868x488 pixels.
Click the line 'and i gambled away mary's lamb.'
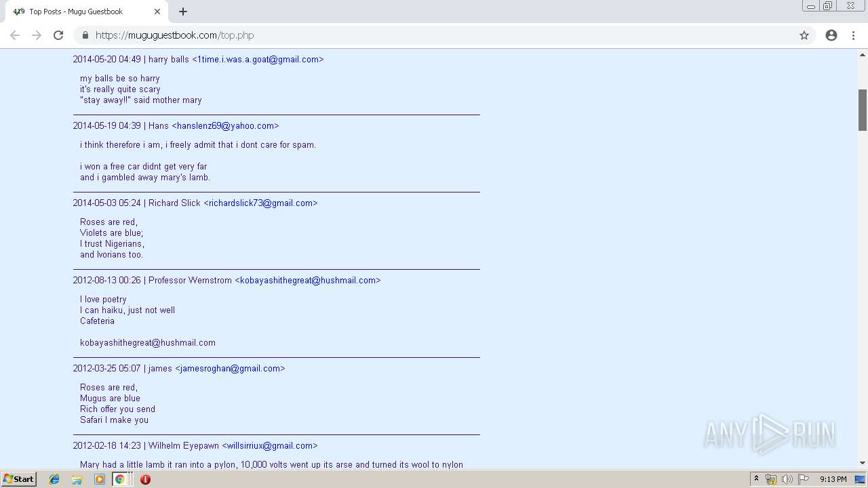(x=145, y=178)
